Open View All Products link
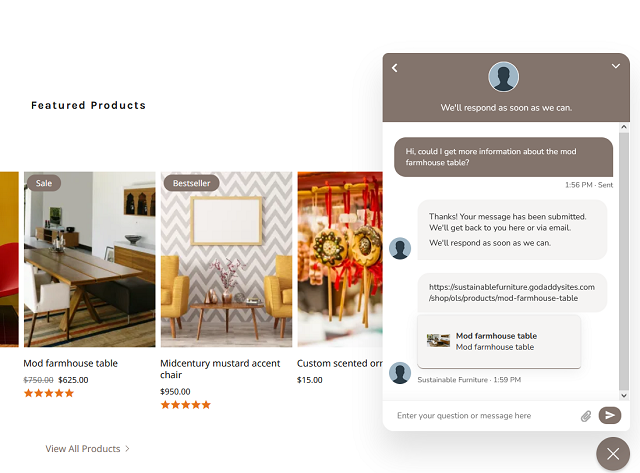Screen dimensions: 640x473 click(83, 449)
